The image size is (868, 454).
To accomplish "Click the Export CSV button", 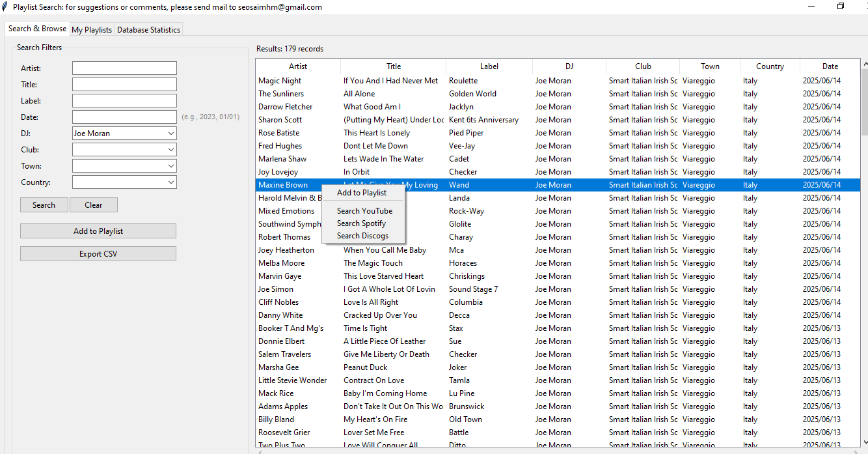I will pyautogui.click(x=98, y=254).
